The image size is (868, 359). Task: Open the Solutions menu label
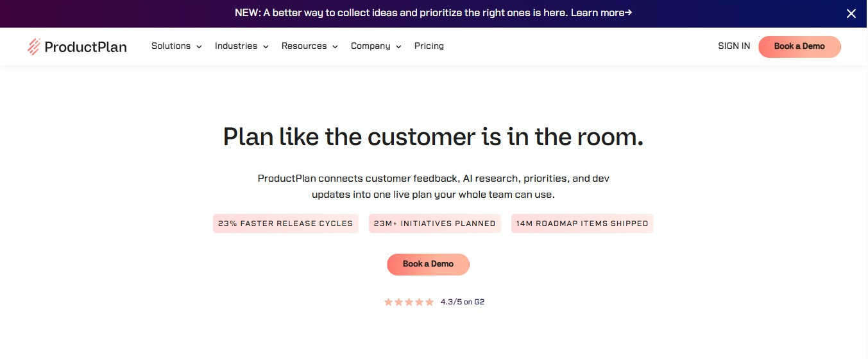click(x=171, y=46)
